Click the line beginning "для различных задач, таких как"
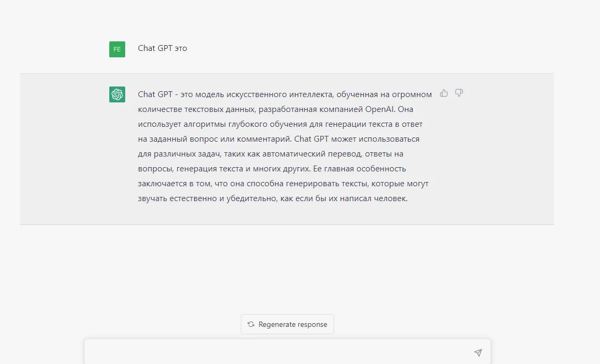Image resolution: width=600 pixels, height=364 pixels. [x=271, y=154]
